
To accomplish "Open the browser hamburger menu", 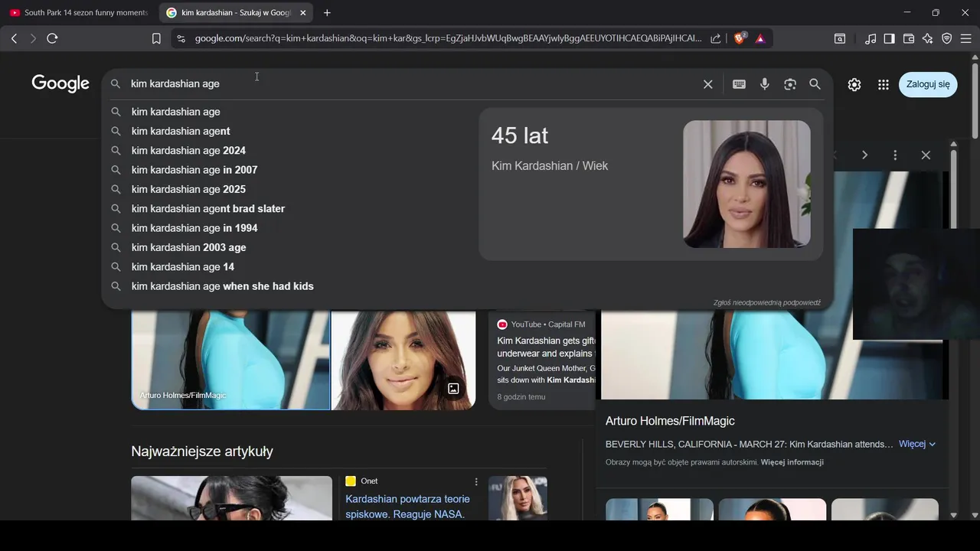I will pyautogui.click(x=966, y=38).
